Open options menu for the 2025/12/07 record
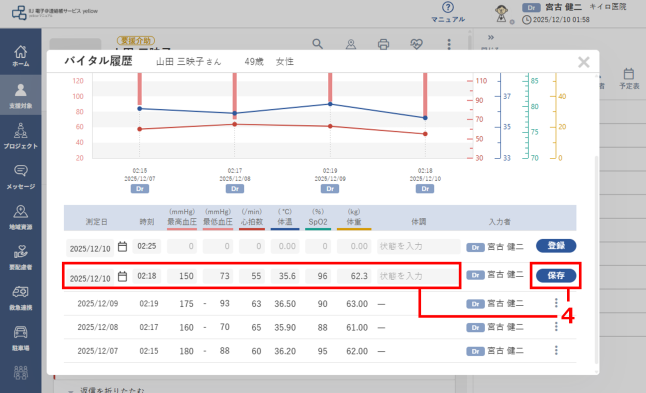Viewport: 646px width, 393px height. point(556,350)
